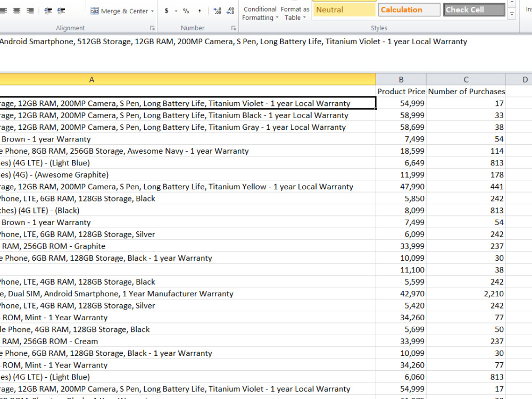
Task: Select 256GB ROM Cream product cell
Action: (x=188, y=342)
